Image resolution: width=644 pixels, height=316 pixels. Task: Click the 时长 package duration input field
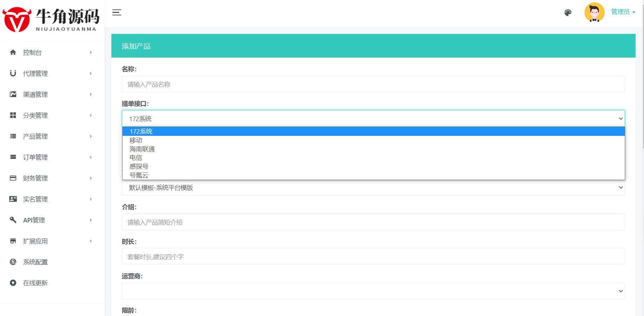[373, 256]
